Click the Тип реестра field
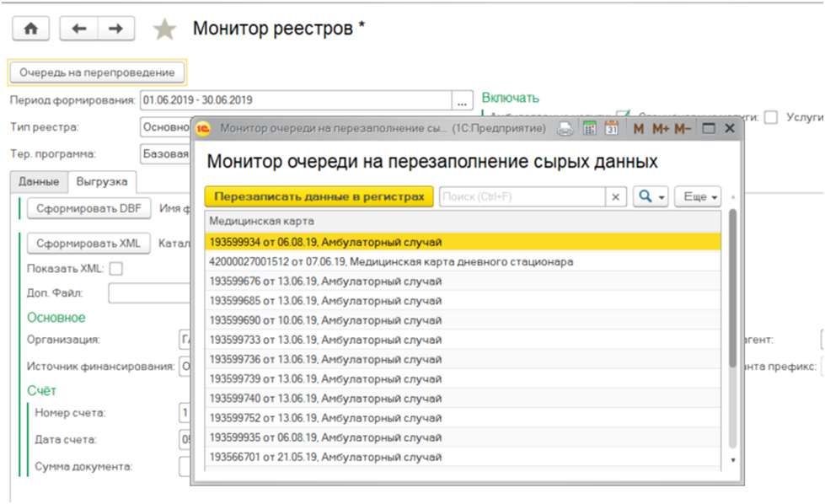Viewport: 825px width, 504px height. point(166,127)
